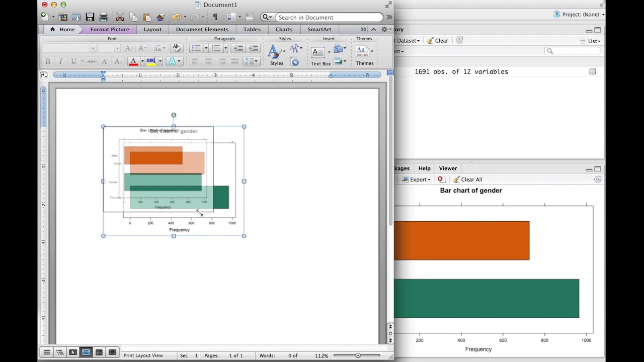Screen dimensions: 644x362
Task: Switch to Publishing Layout view button
Action: [x=73, y=352]
